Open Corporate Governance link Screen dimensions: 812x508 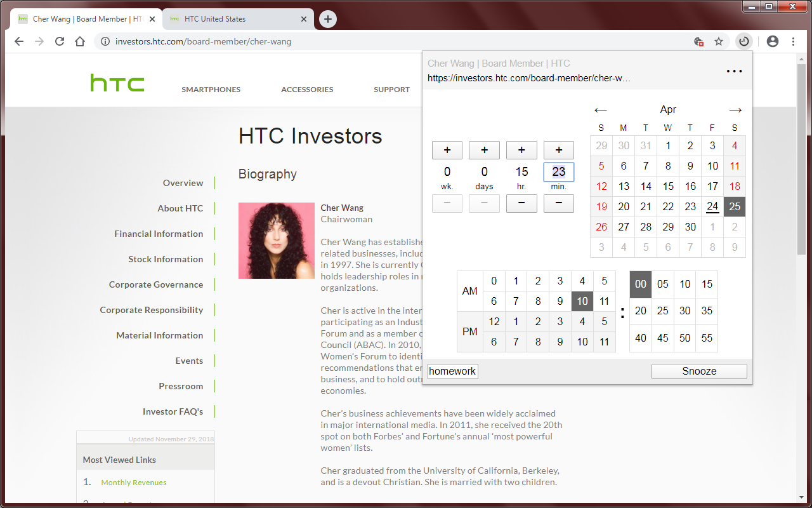pos(156,284)
